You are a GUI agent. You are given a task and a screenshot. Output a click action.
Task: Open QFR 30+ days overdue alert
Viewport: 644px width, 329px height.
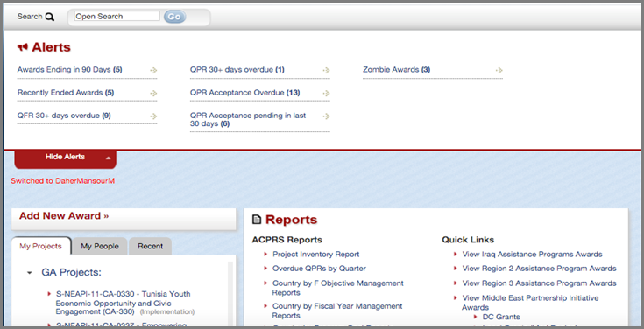pyautogui.click(x=64, y=115)
